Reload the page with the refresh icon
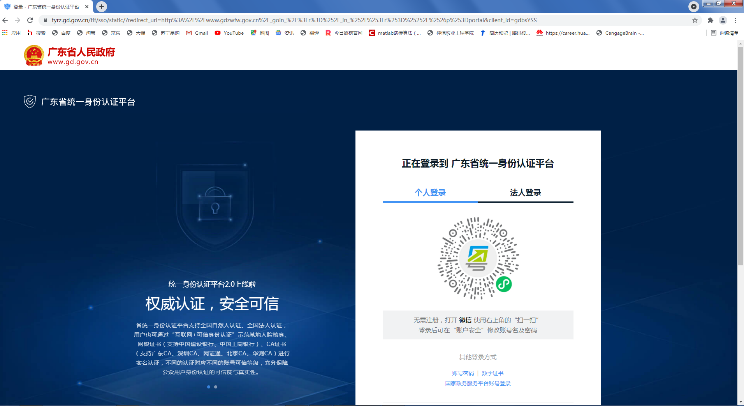744x406 pixels. [x=30, y=20]
